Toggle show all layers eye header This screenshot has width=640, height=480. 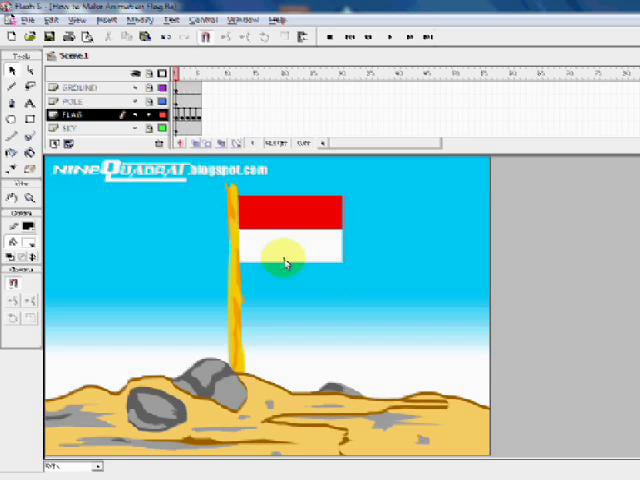[136, 73]
